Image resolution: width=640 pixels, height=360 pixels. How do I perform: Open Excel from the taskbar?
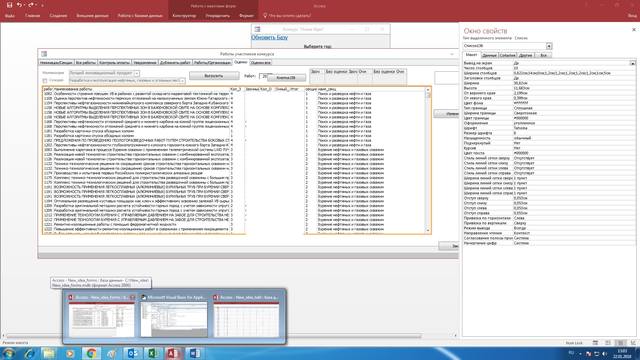point(153,353)
